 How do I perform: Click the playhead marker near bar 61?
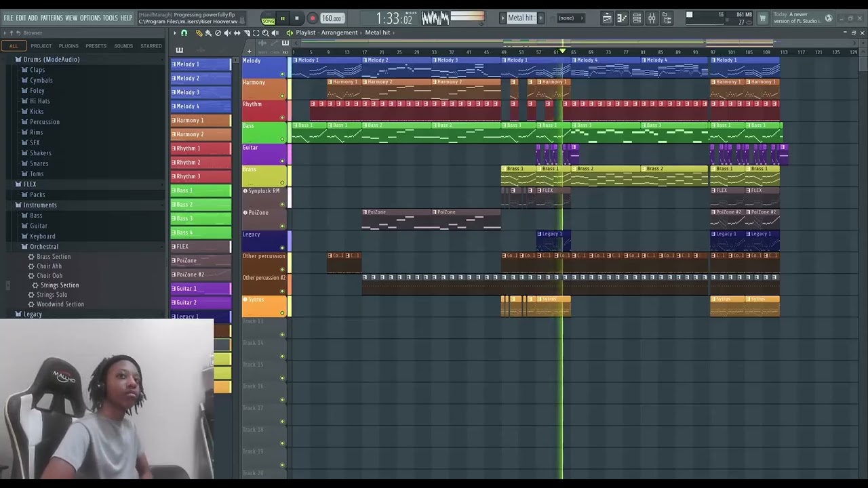coord(562,52)
